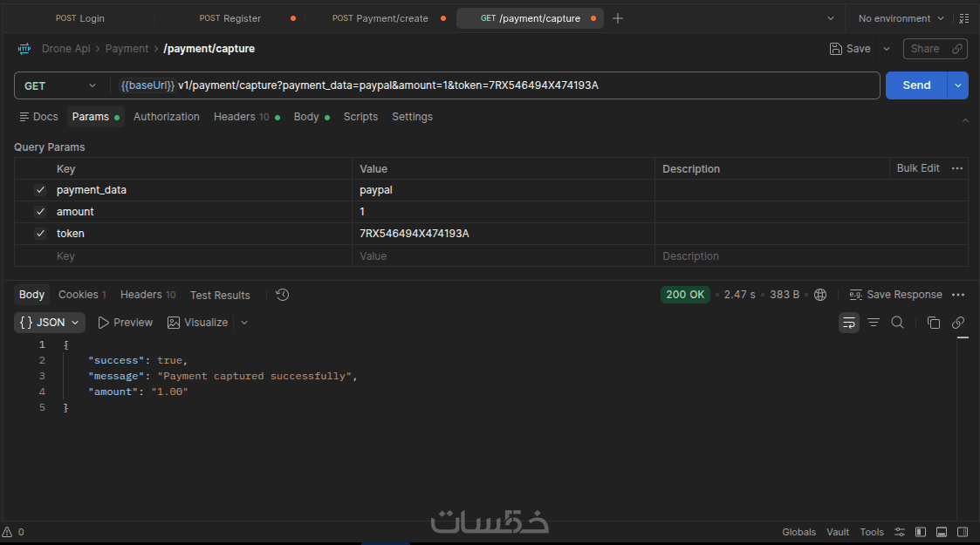980x545 pixels.
Task: Toggle left sidebar layout icon
Action: (921, 532)
